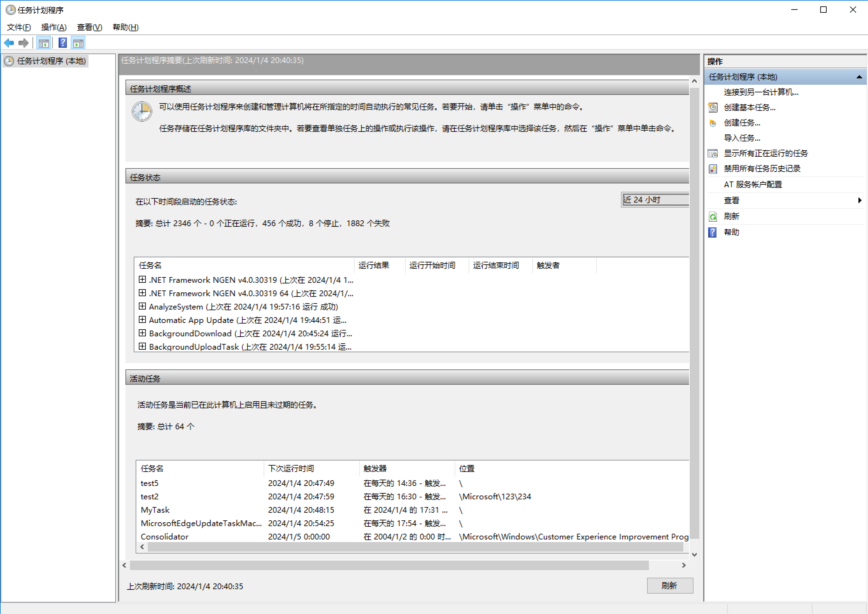The image size is (868, 614).
Task: Open the 近 24 小时 time period dropdown
Action: 655,200
